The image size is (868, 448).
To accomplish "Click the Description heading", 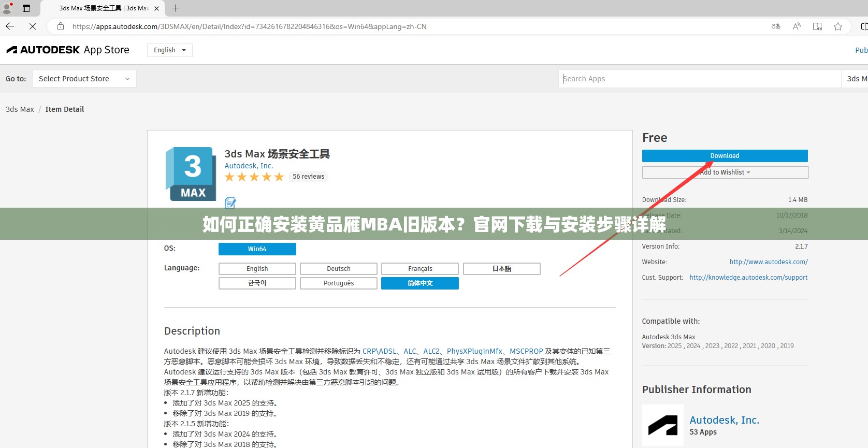I will click(x=192, y=331).
